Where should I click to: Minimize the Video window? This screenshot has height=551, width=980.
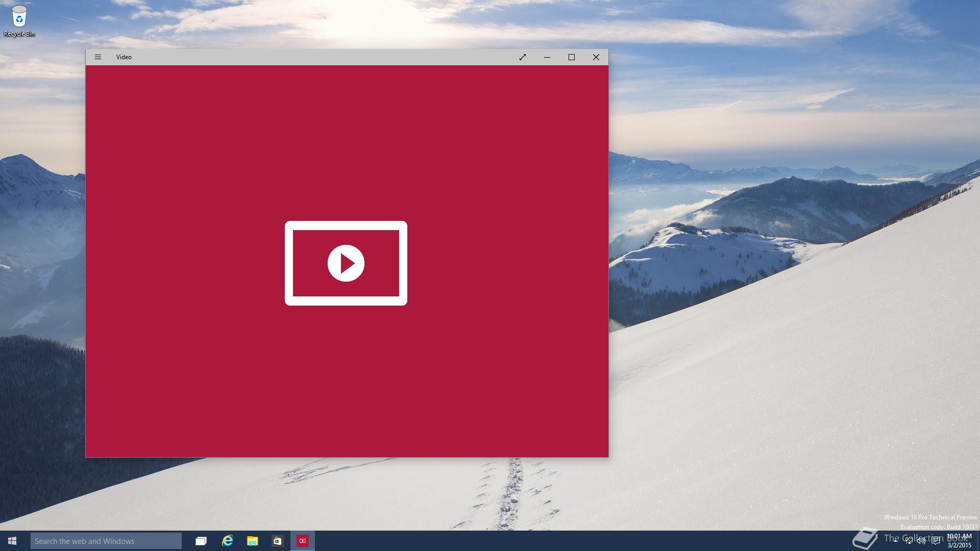point(547,57)
